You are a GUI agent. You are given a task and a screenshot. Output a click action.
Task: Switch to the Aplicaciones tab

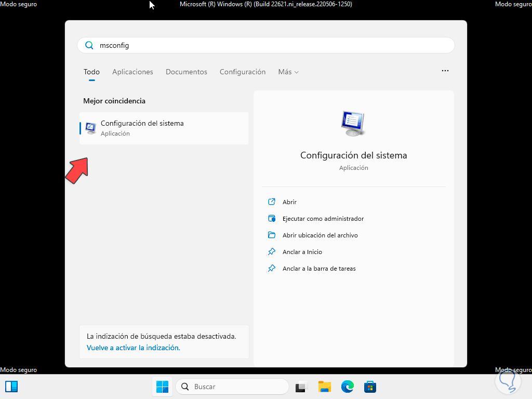[x=132, y=72]
